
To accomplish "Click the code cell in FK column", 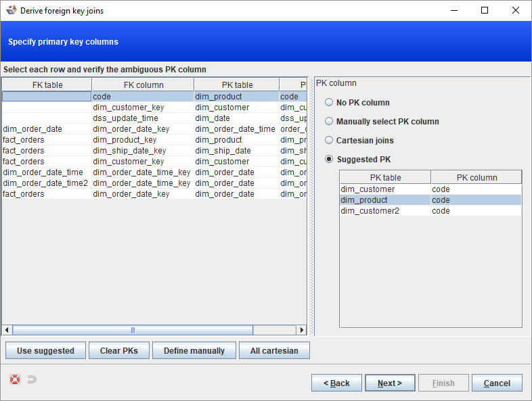I will (x=143, y=96).
